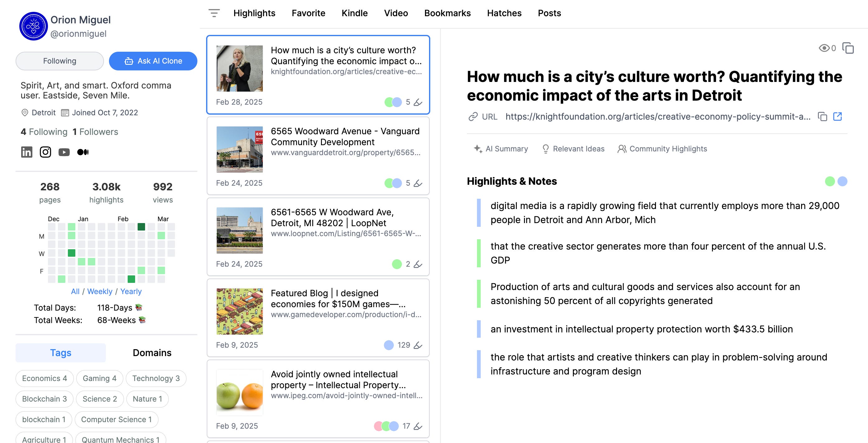Click highlighter icon on jointly owned IP card
The height and width of the screenshot is (443, 868).
click(x=418, y=426)
